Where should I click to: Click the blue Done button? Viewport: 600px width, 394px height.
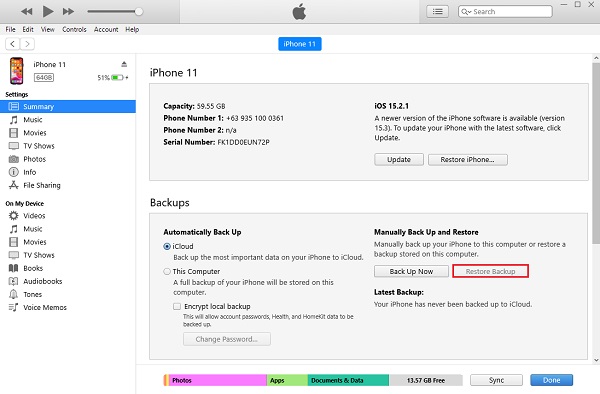click(x=551, y=380)
